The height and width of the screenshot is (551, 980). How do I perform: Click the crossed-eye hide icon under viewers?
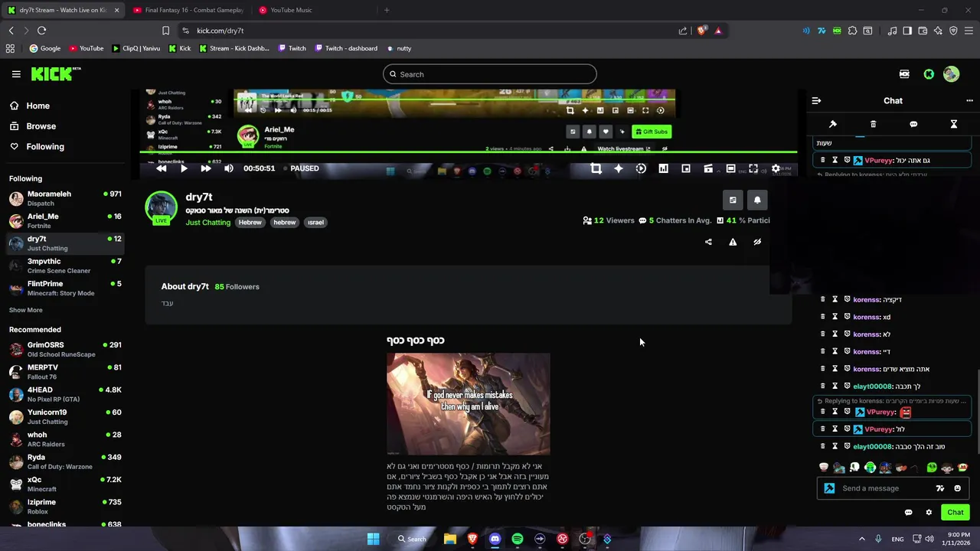[x=757, y=242]
